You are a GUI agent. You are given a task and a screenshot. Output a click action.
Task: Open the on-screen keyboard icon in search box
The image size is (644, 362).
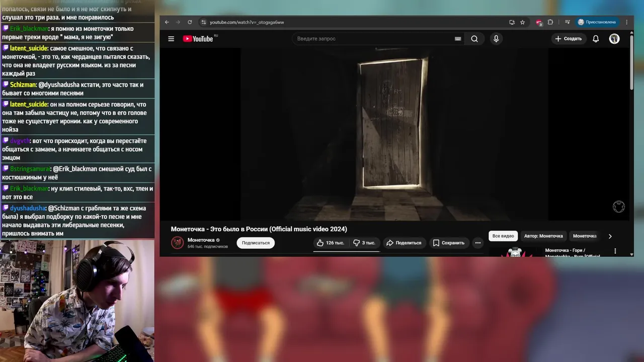458,39
